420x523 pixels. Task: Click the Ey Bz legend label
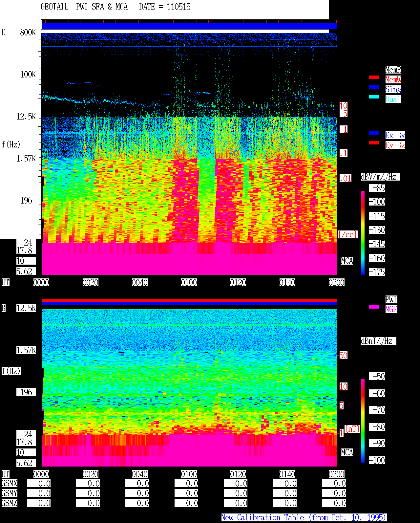(395, 145)
